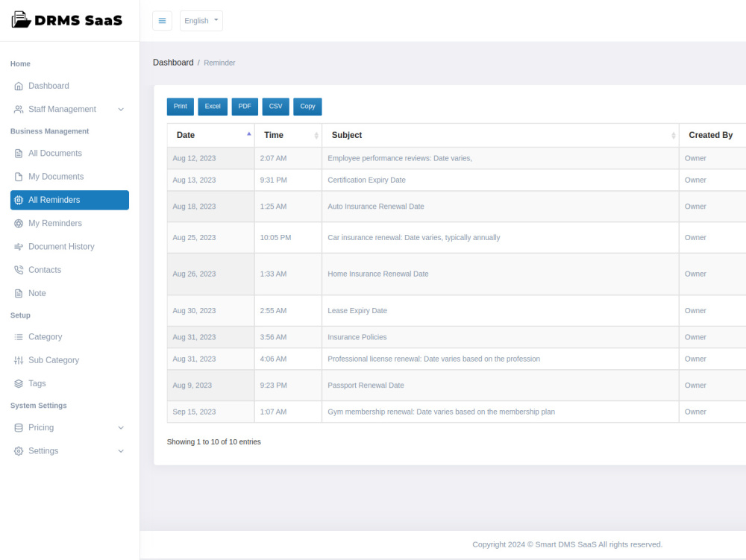
Task: Select My Documents in the sidebar
Action: [55, 176]
